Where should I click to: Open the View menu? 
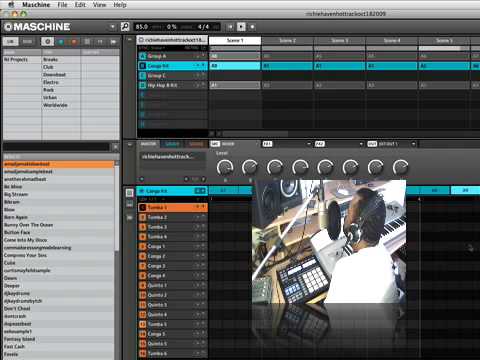(99, 5)
